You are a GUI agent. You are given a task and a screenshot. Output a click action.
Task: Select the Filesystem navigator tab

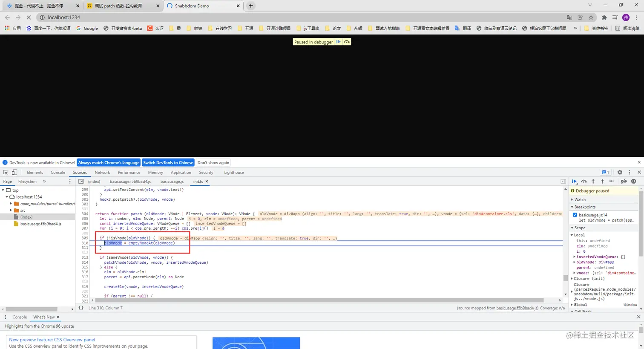point(27,182)
